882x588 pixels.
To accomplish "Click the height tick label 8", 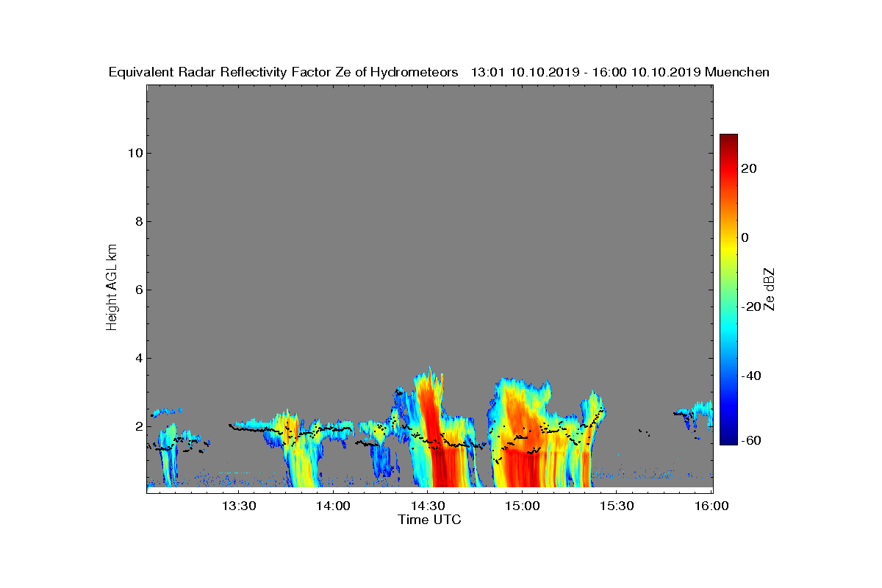I will 137,221.
